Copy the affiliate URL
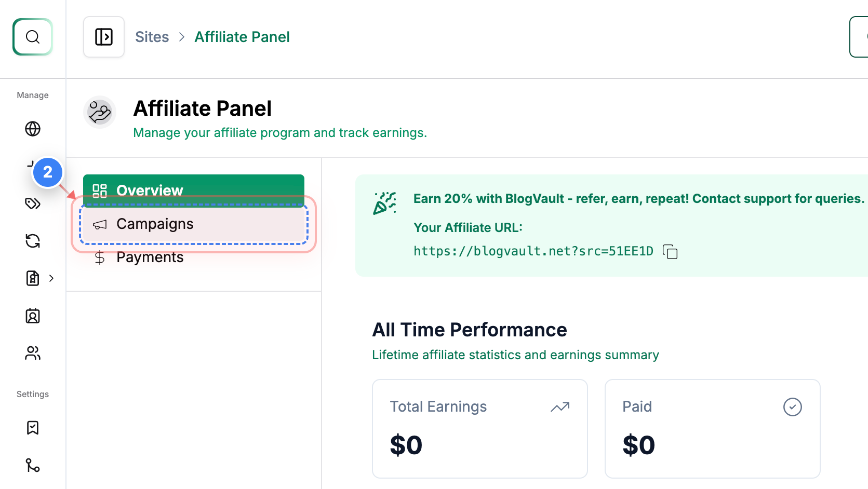This screenshot has width=868, height=489. pyautogui.click(x=670, y=252)
